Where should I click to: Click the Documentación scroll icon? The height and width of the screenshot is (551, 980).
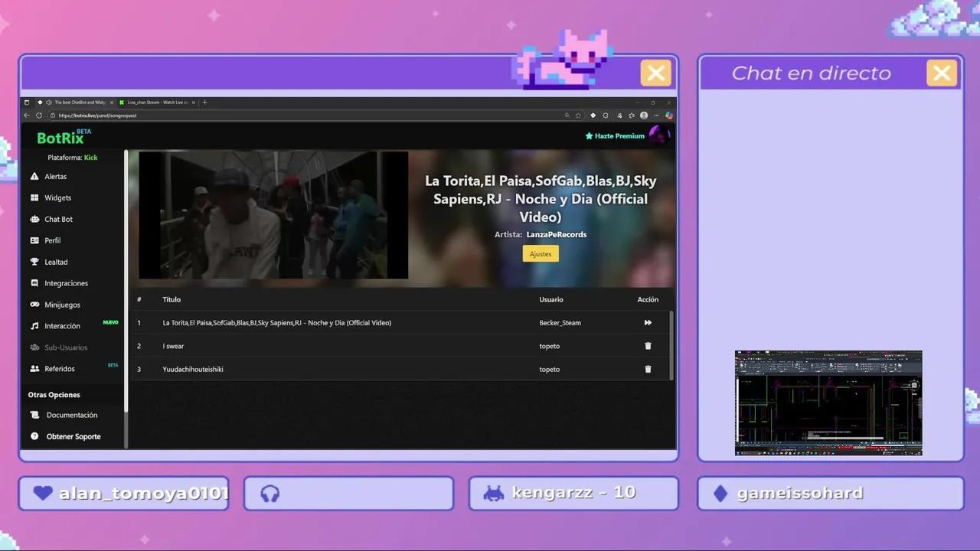tap(34, 415)
